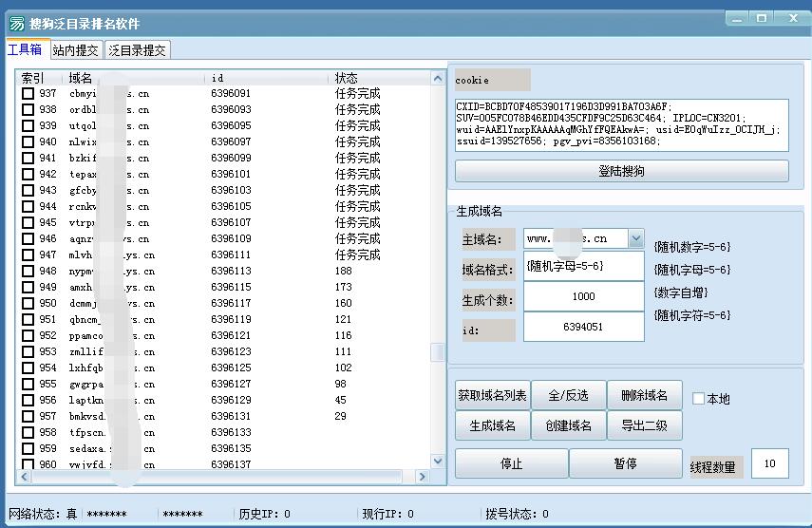
Task: Toggle the checkbox for row 955
Action: click(28, 384)
